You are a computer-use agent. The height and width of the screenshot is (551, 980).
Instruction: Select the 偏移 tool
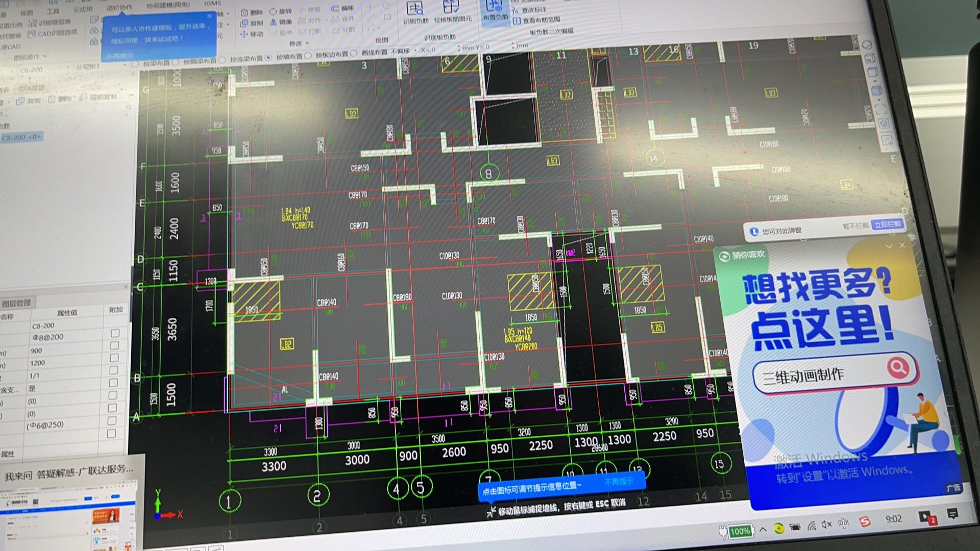(342, 8)
